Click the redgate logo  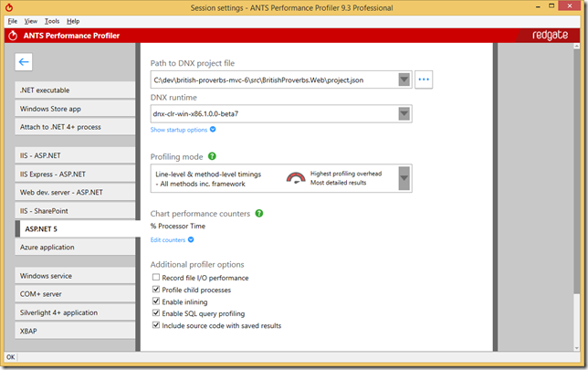coord(550,35)
